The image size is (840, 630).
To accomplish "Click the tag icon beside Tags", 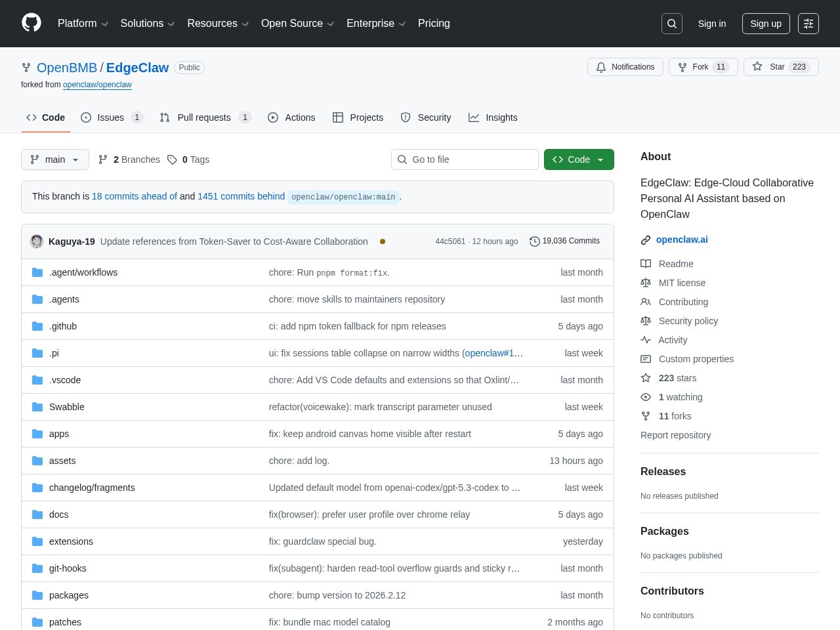I will click(x=172, y=159).
